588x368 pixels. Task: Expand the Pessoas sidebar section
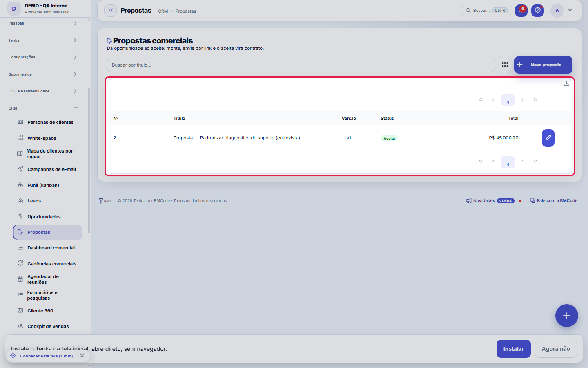coord(43,23)
